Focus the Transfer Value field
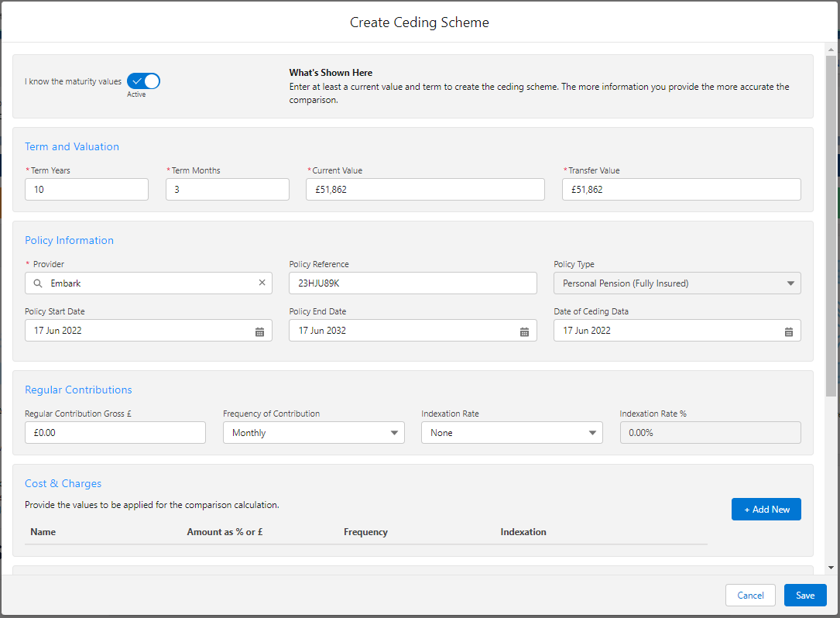The image size is (840, 618). tap(681, 190)
